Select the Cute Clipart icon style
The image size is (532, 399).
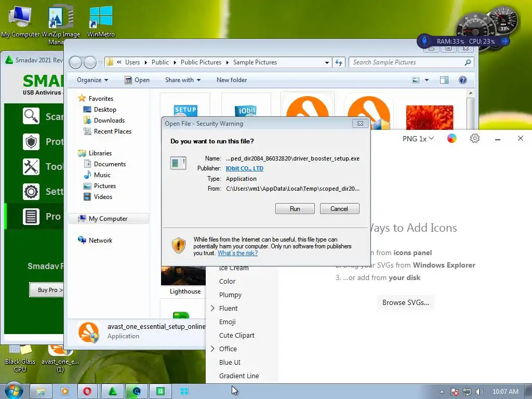point(236,335)
